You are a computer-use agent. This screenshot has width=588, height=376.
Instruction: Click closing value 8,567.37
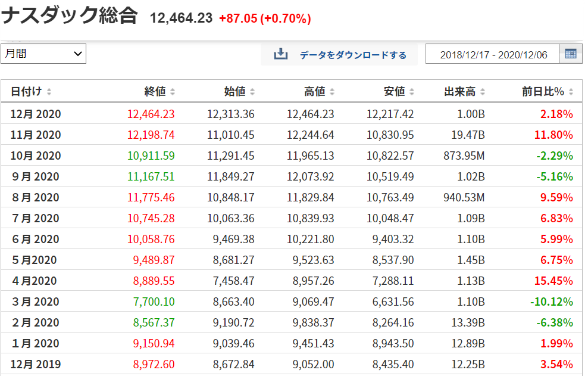[154, 322]
